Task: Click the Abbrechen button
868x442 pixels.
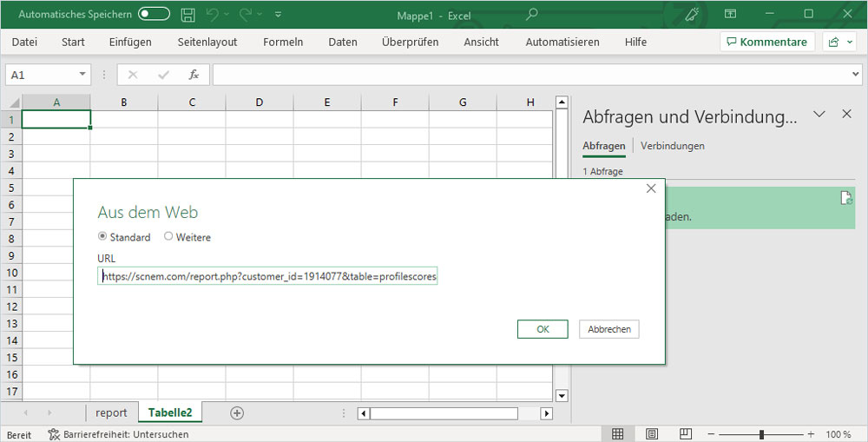Action: pos(609,329)
